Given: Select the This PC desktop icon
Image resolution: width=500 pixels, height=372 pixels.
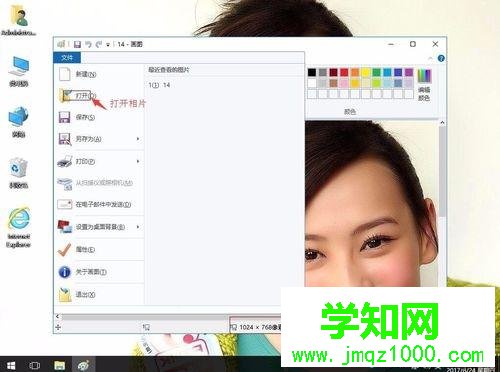Looking at the screenshot, I should (x=19, y=71).
